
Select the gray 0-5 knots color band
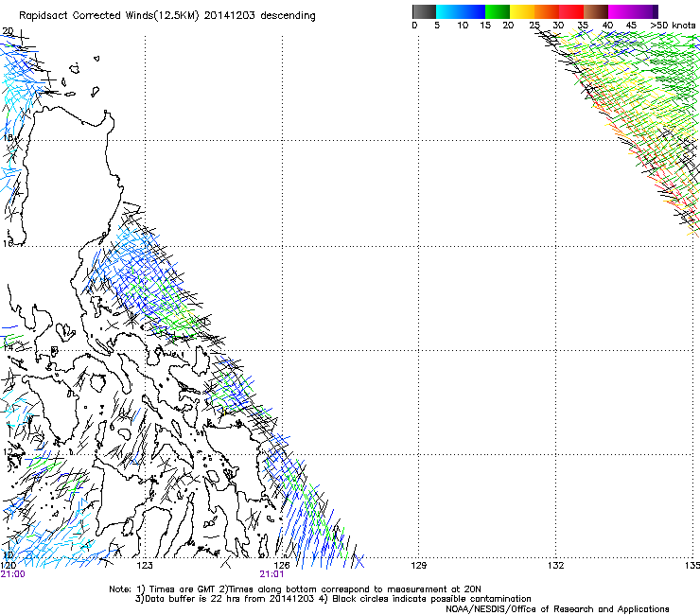click(424, 11)
